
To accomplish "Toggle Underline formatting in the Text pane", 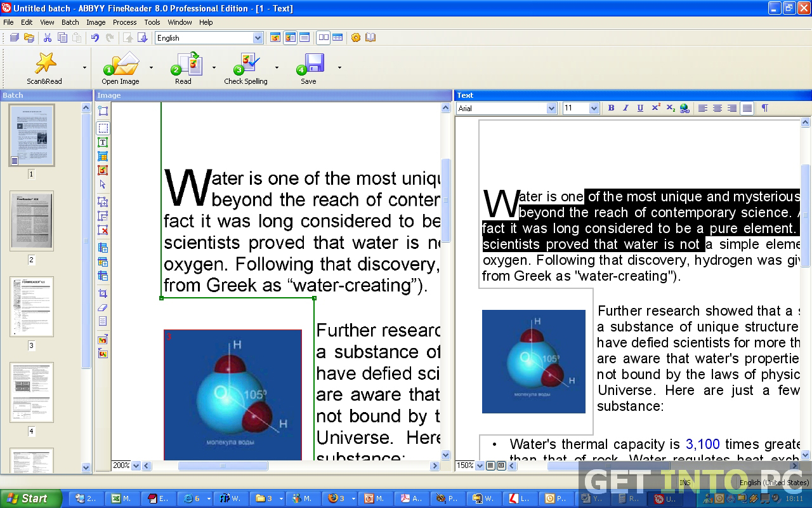I will click(640, 109).
